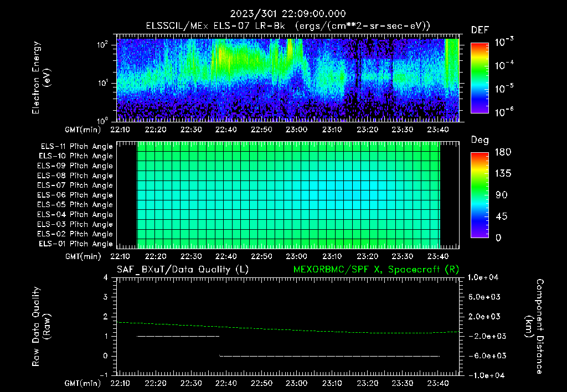The height and width of the screenshot is (392, 567).
Task: Click the Electron Energy (eV) axis label
Action: point(41,78)
